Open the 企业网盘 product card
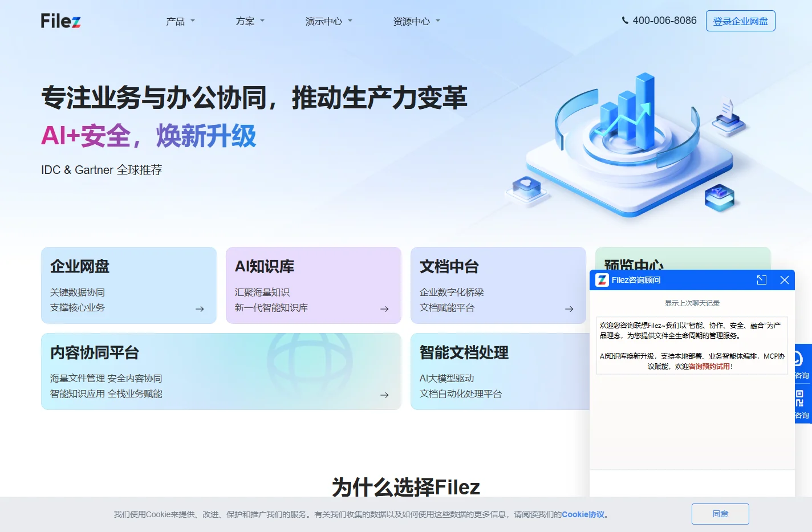The height and width of the screenshot is (532, 812). [x=129, y=285]
